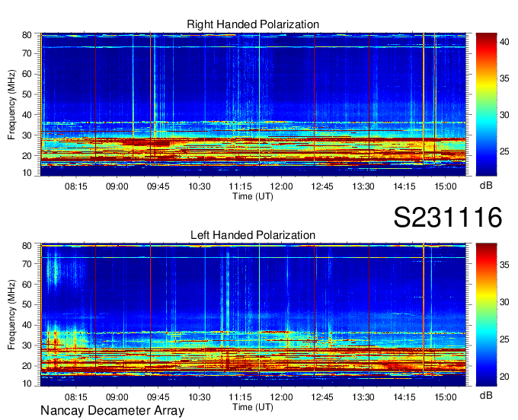
Task: Click the 'Time (UT)' label under top plot
Action: (253, 196)
